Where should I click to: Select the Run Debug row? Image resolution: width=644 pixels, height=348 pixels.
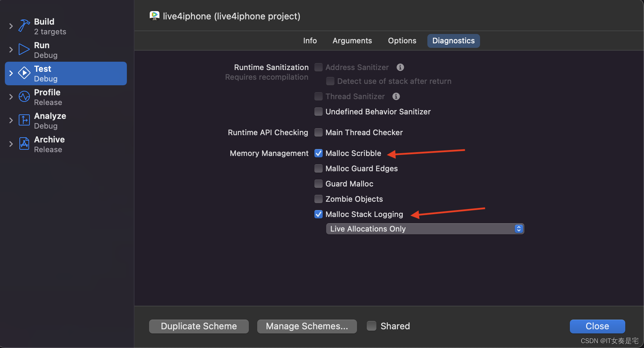click(66, 50)
